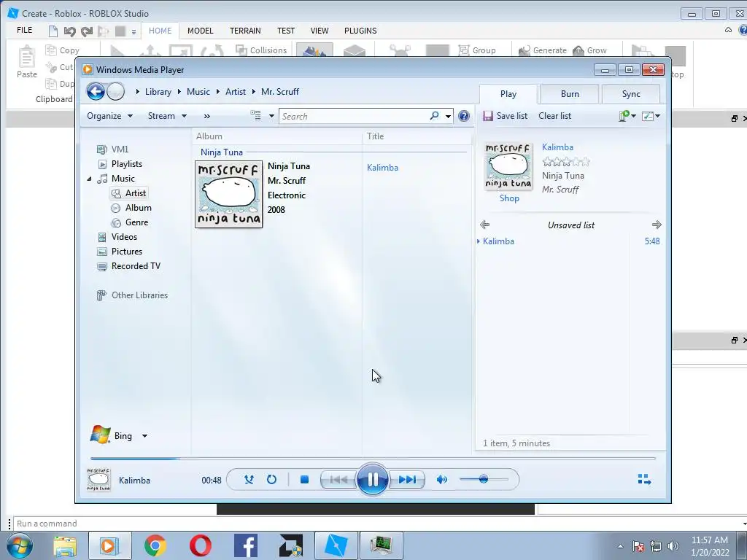
Task: Go to next list arrow
Action: pos(657,225)
